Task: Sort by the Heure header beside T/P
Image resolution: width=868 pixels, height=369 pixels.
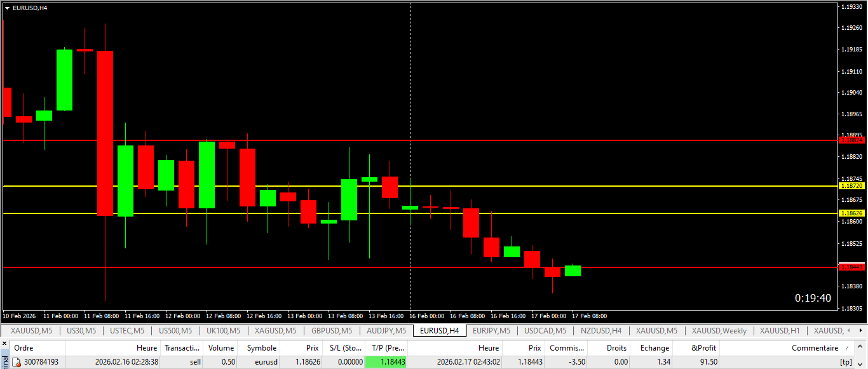Action: pyautogui.click(x=455, y=348)
